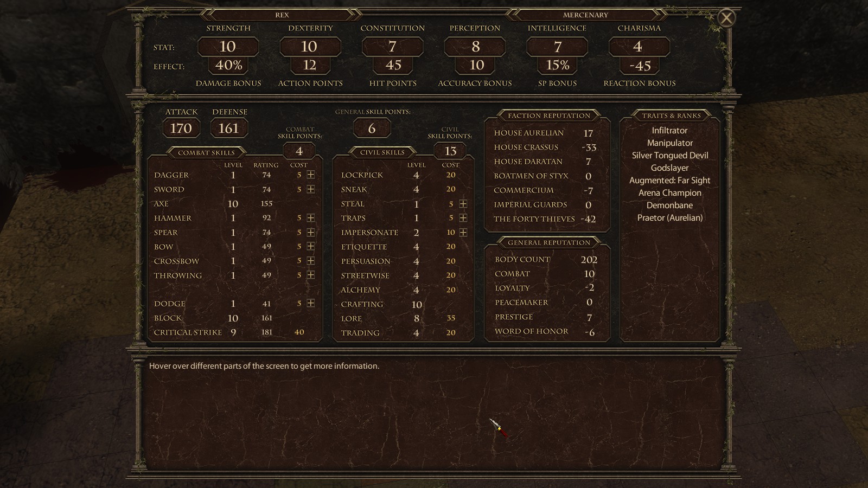Raise the Traps skill with the plus icon

(463, 218)
